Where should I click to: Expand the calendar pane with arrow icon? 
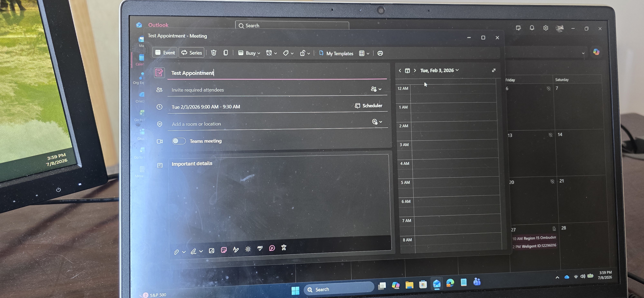[x=493, y=70]
